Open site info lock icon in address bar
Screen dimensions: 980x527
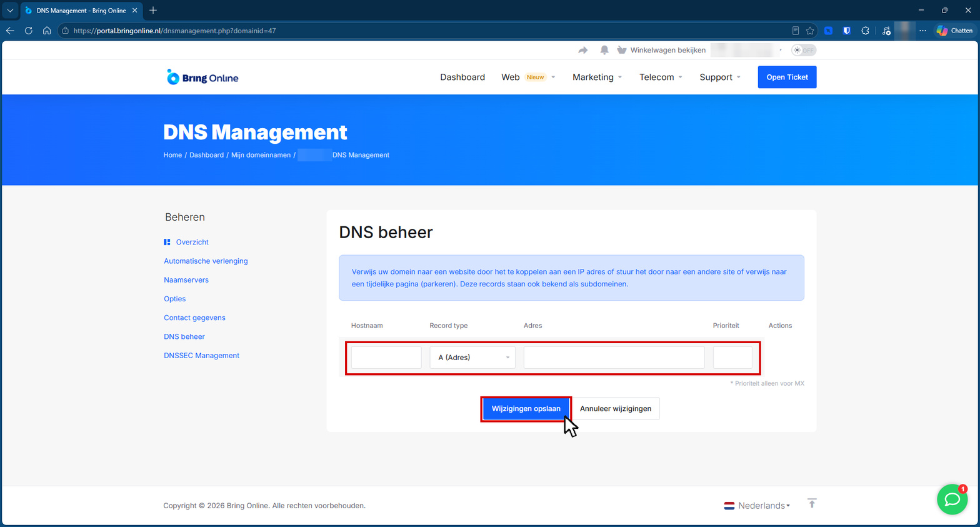pos(65,31)
